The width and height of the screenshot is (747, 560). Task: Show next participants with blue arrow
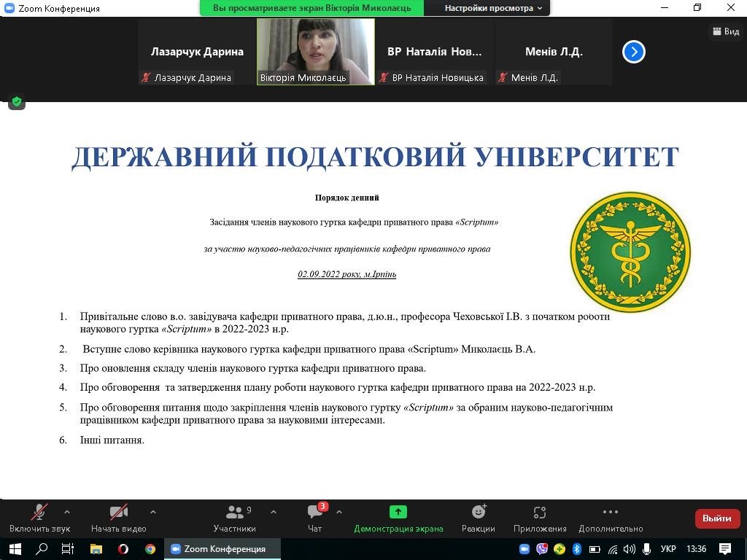coord(634,52)
